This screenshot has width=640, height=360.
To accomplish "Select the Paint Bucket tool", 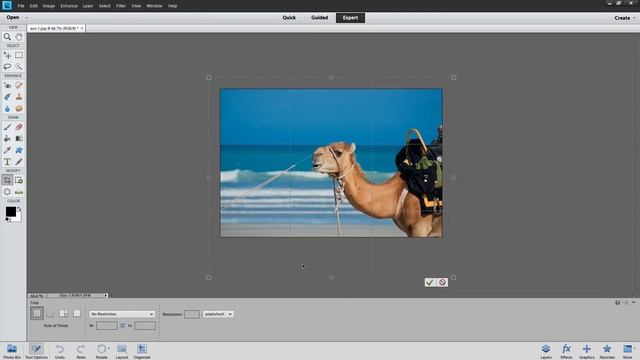I will point(7,139).
